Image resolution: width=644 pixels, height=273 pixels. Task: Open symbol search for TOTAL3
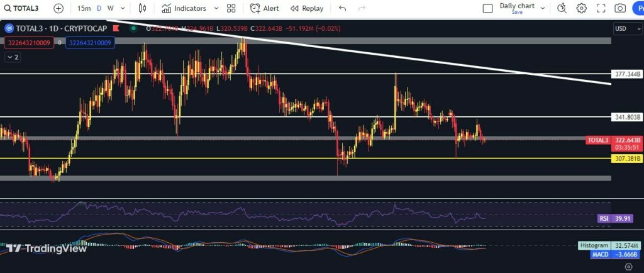pyautogui.click(x=21, y=8)
